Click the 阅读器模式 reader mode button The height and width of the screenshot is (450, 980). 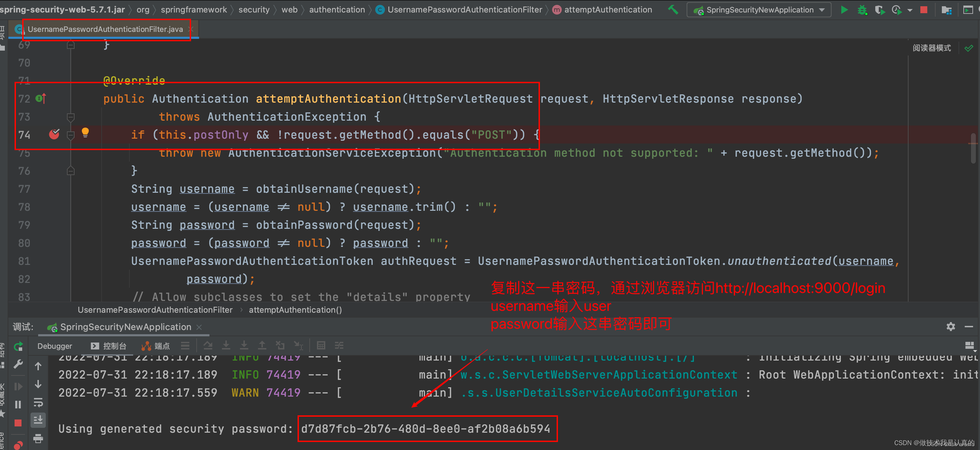point(931,48)
